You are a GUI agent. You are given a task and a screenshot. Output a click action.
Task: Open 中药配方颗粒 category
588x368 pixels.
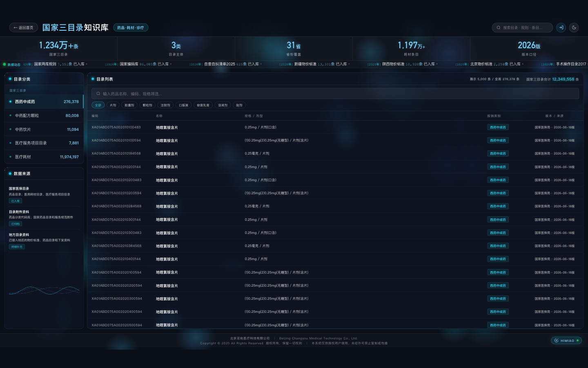coord(44,116)
